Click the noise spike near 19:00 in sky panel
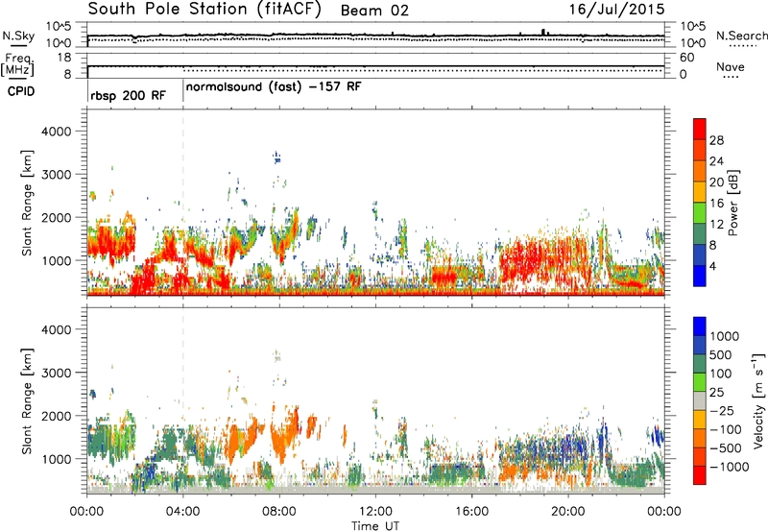768x532 pixels. click(542, 32)
